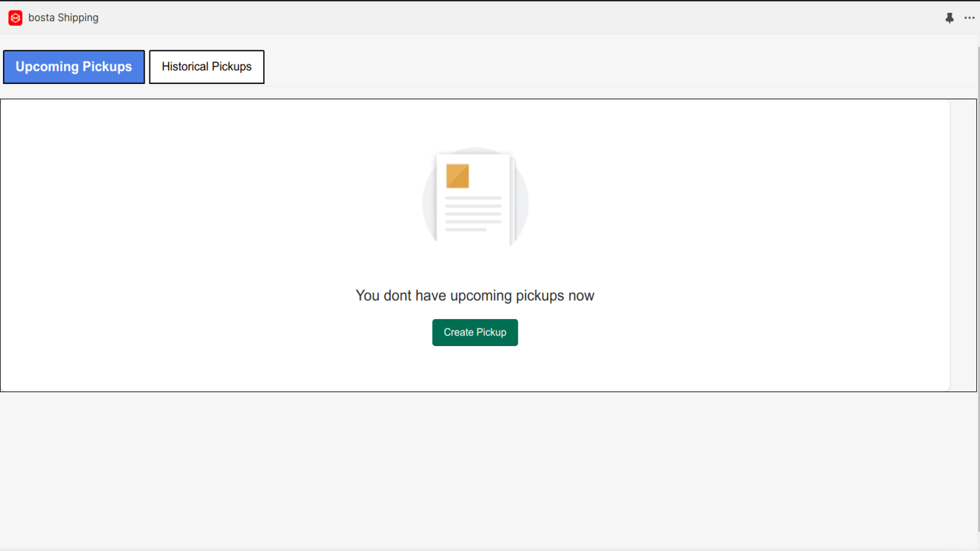
Task: Switch to the Upcoming Pickups tab
Action: (74, 67)
